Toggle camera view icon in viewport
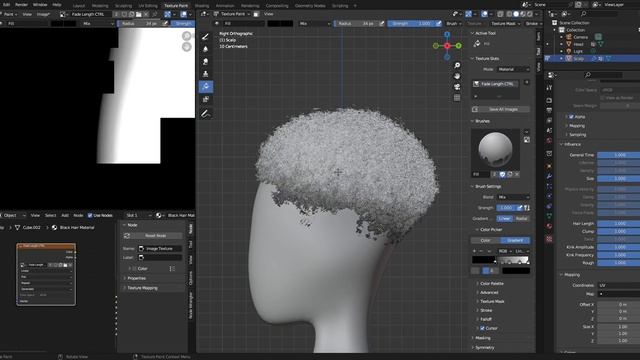640x360 pixels. click(x=457, y=87)
